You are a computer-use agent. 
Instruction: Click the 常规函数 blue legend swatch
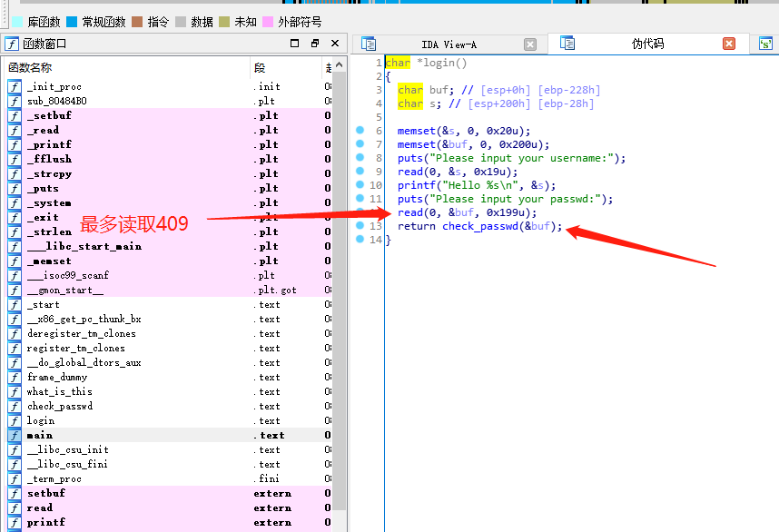click(x=72, y=22)
